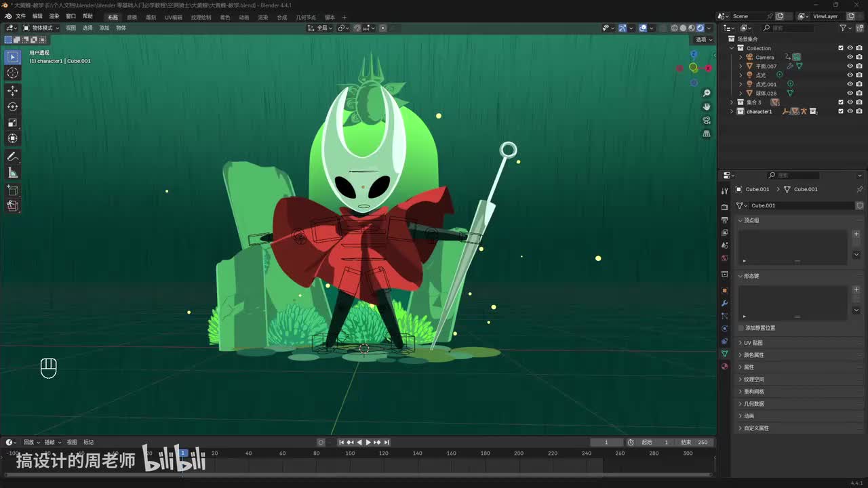The width and height of the screenshot is (868, 488).
Task: Expand the Camera tree item
Action: 741,57
